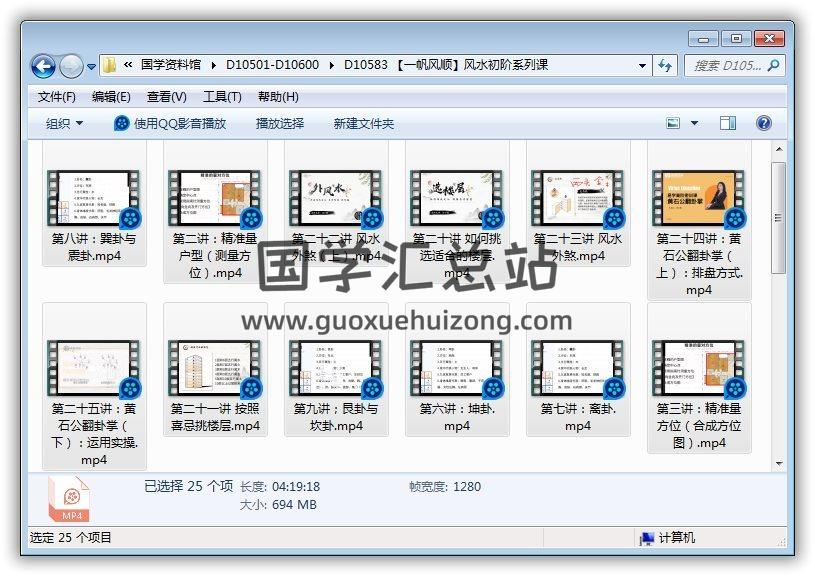The height and width of the screenshot is (576, 815).
Task: Click the refresh button beside address bar
Action: [x=666, y=65]
